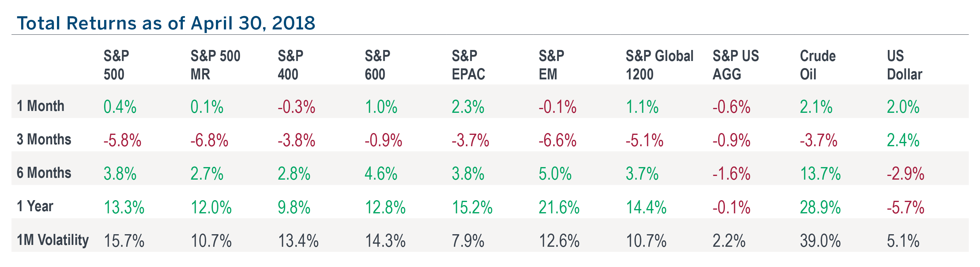The height and width of the screenshot is (267, 980).
Task: Click the -1.6% S&P US AGG value
Action: 731,174
